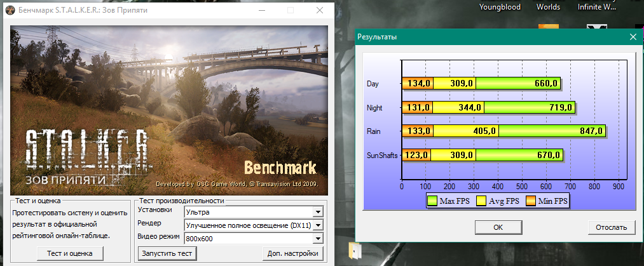Close the Результаты dialog
This screenshot has width=644, height=266.
(633, 37)
